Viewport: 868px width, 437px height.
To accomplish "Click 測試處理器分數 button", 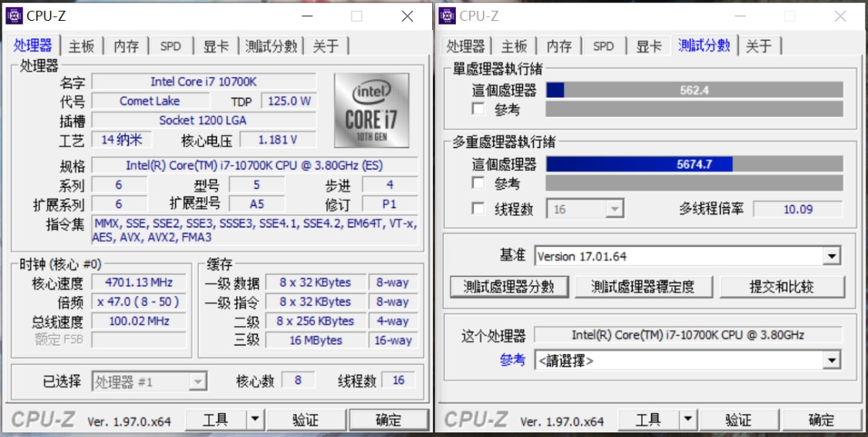I will tap(508, 287).
